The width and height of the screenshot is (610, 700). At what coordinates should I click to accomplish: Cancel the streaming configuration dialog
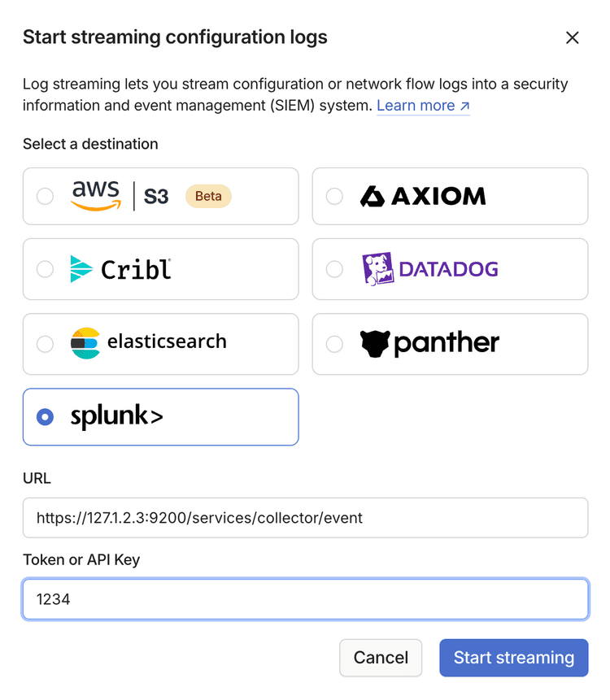click(381, 657)
